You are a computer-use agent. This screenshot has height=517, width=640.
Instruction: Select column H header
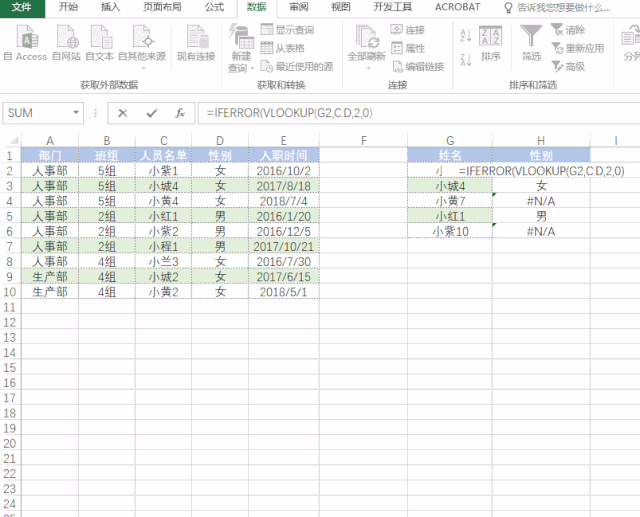541,141
